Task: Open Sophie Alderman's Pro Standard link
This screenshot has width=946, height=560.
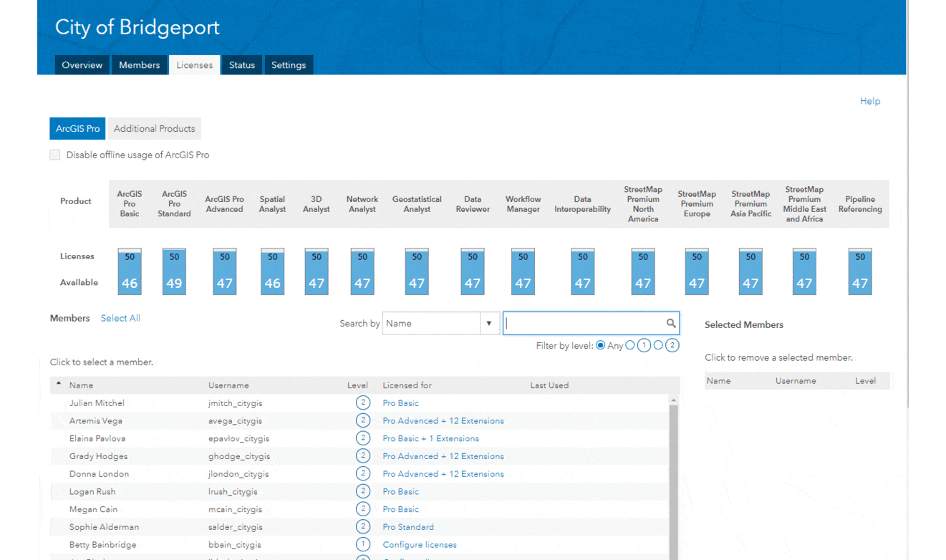Action: point(408,527)
